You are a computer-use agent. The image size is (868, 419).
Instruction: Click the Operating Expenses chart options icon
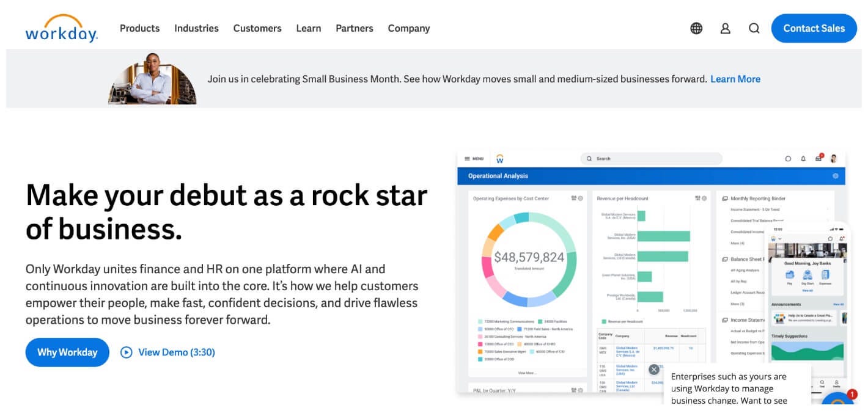[x=574, y=199]
